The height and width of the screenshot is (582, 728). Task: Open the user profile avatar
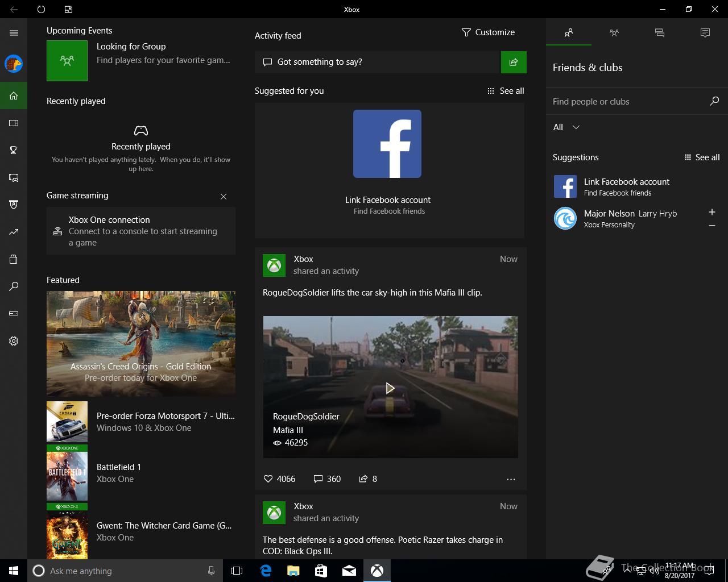pos(14,64)
